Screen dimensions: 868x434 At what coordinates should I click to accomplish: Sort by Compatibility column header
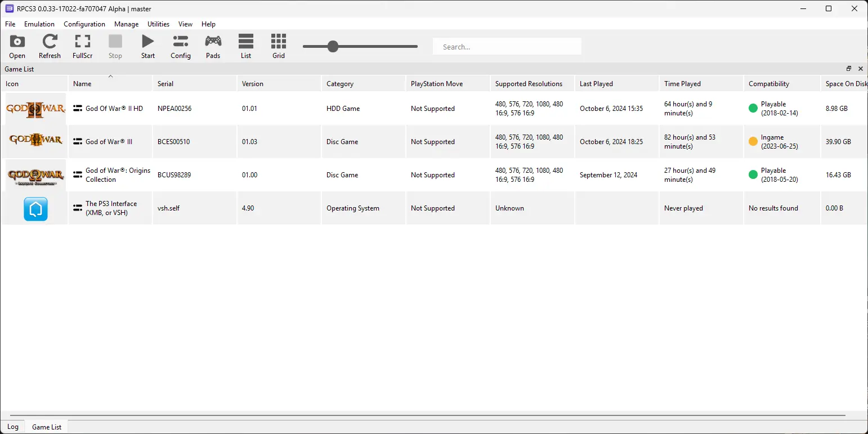pyautogui.click(x=782, y=83)
